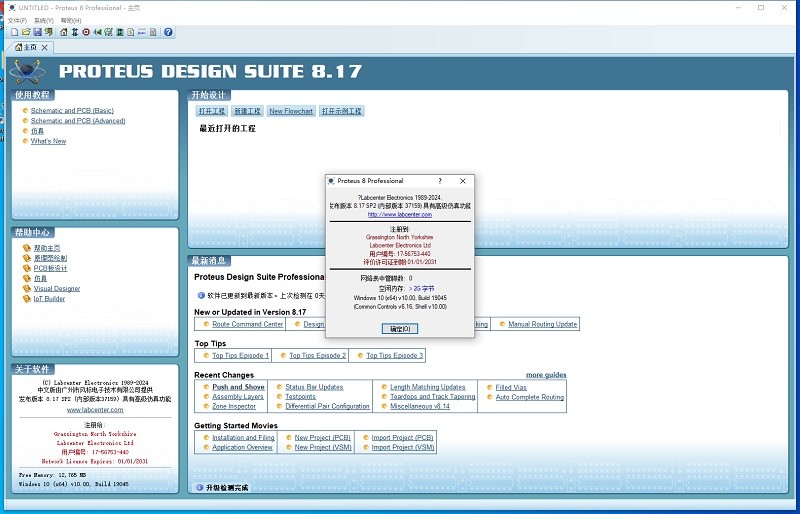
Task: Open the Visual Designer help link
Action: (x=57, y=288)
